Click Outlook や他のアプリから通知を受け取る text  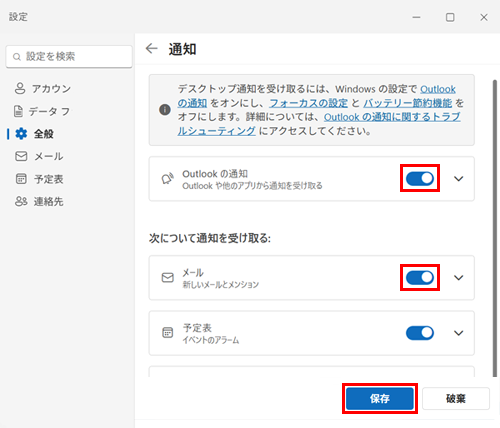coord(252,186)
